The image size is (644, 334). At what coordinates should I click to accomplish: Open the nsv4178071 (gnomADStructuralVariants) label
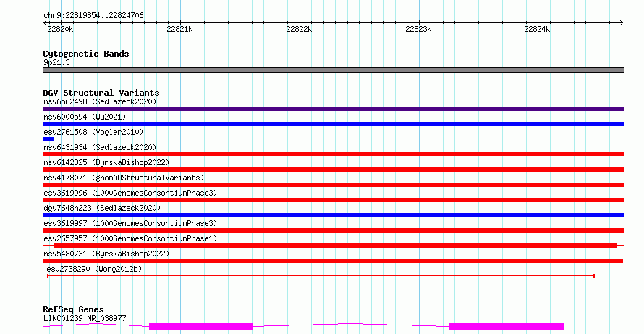pos(124,178)
